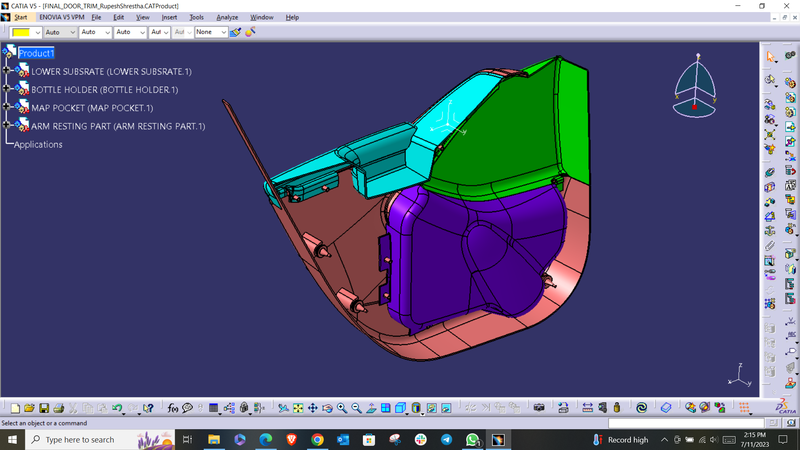
Task: Open Chrome from the taskbar
Action: coord(317,439)
